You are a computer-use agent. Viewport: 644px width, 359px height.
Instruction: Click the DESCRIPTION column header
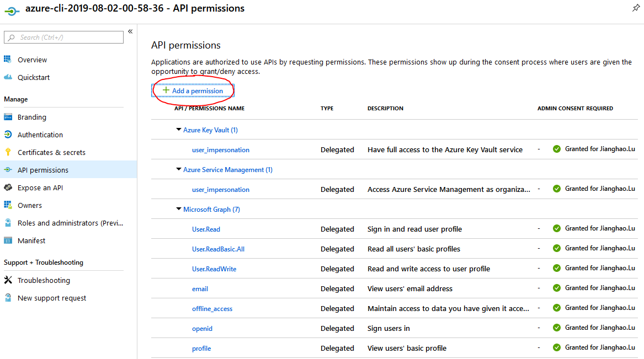pyautogui.click(x=385, y=108)
